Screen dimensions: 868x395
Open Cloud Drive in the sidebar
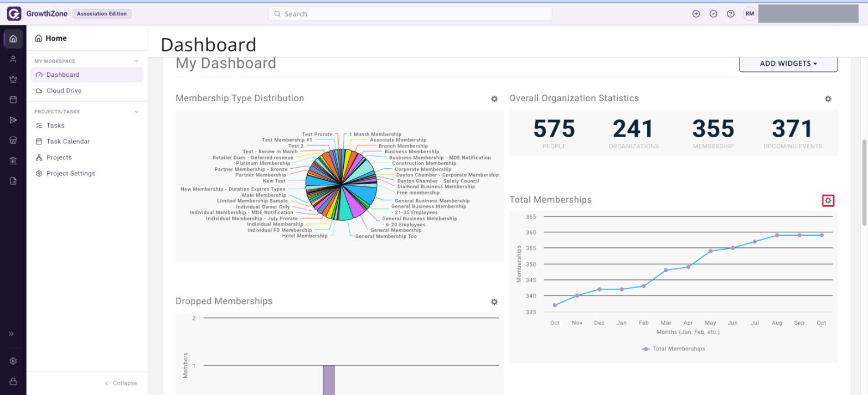(x=87, y=91)
